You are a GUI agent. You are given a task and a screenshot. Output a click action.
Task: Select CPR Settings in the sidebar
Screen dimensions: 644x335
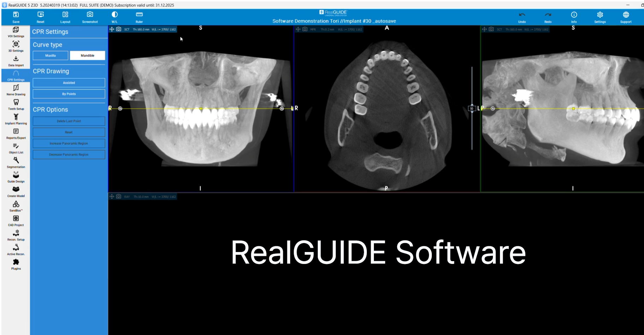16,75
